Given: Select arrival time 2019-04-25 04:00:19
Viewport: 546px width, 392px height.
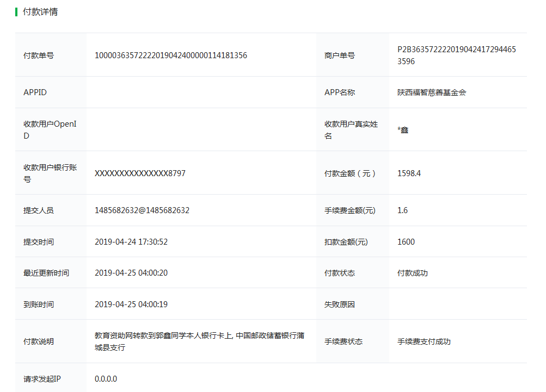Looking at the screenshot, I should pyautogui.click(x=131, y=304).
